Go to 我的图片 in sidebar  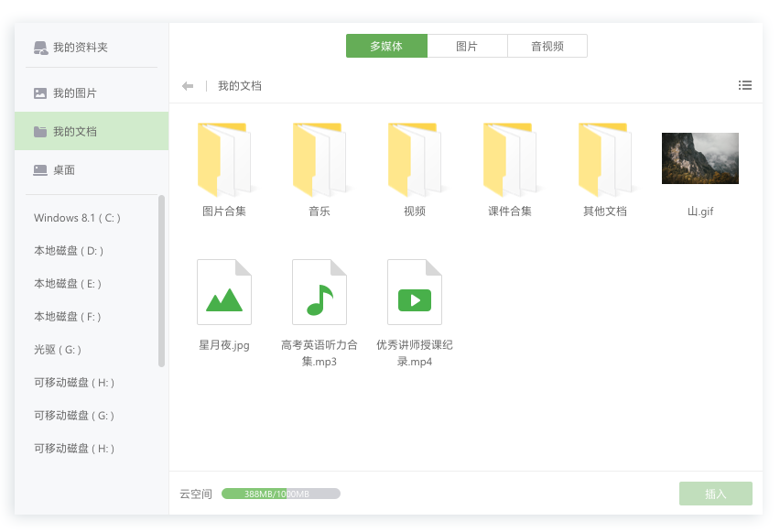tap(75, 93)
